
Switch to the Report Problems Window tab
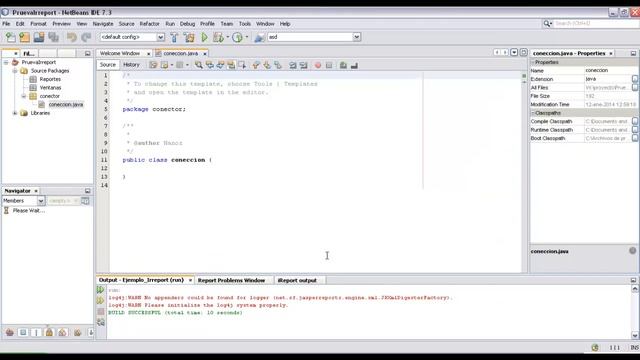coord(231,280)
